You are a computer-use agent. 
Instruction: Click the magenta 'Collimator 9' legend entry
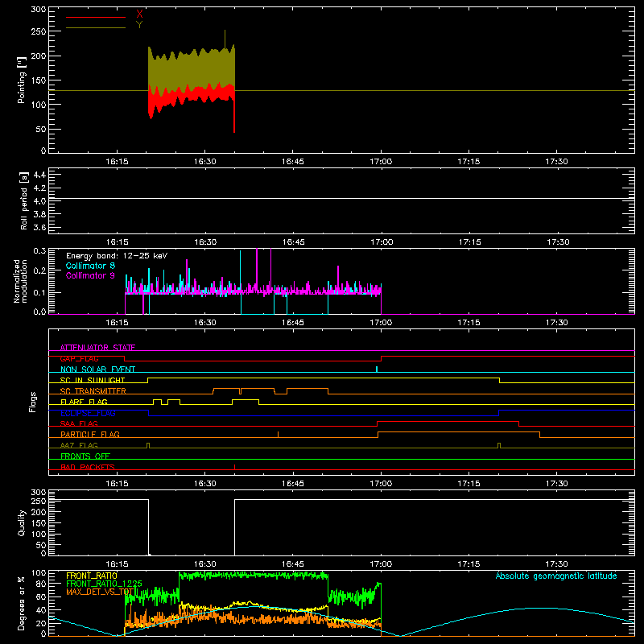90,275
